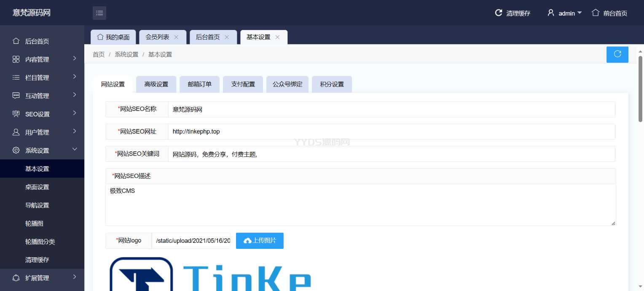Toggle the sidebar collapse menu icon
This screenshot has height=291, width=644.
(x=99, y=13)
